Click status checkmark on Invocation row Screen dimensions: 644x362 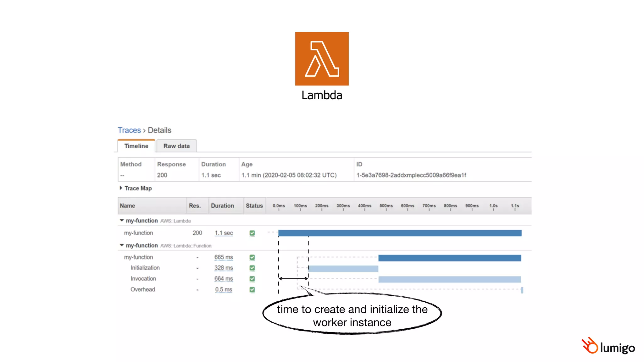click(x=252, y=279)
